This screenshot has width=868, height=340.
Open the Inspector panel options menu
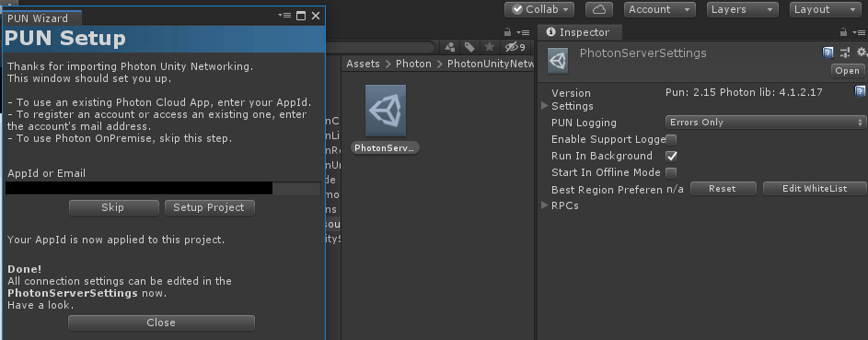[x=858, y=32]
